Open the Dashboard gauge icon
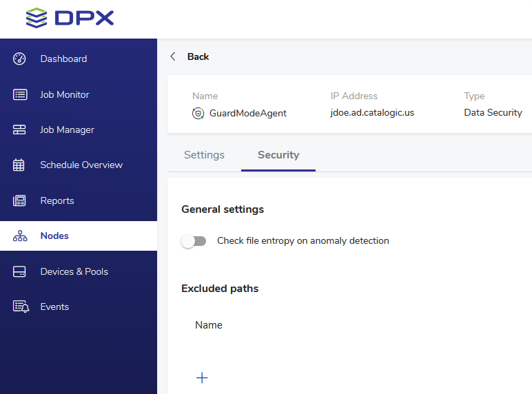Image resolution: width=532 pixels, height=394 pixels. (19, 59)
